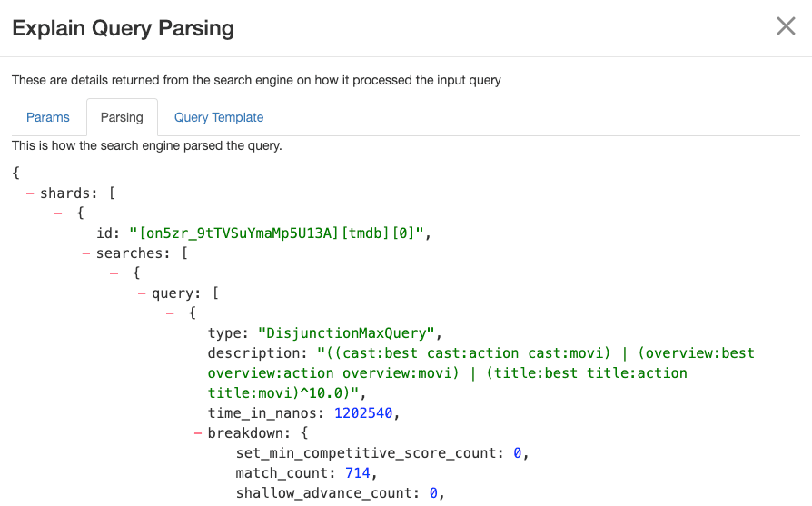Click the "Explain Query Parsing" dialog title
Image resolution: width=812 pixels, height=506 pixels.
coord(123,28)
